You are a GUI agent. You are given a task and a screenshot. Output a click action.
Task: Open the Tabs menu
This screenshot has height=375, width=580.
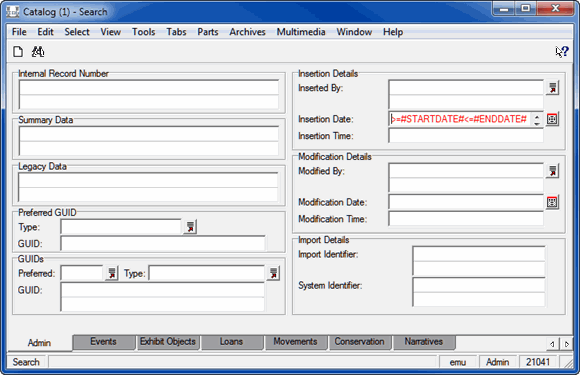176,32
